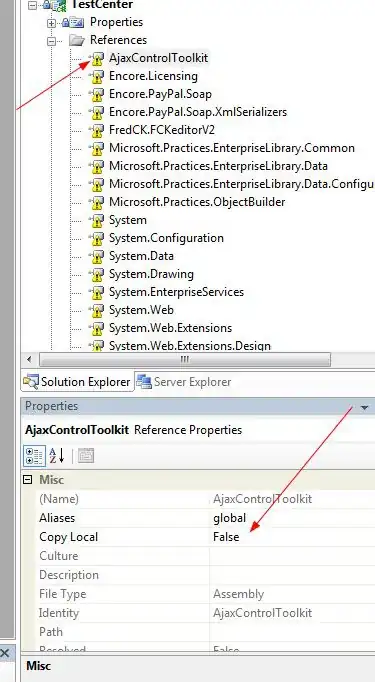Select the References folder label
Screen dimensions: 375x682
coord(118,40)
